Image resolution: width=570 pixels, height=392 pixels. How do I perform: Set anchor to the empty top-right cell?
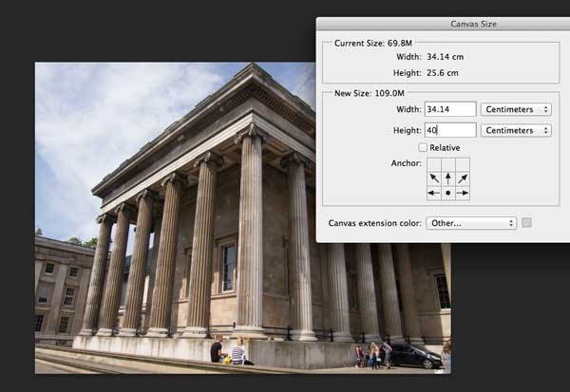coord(463,164)
